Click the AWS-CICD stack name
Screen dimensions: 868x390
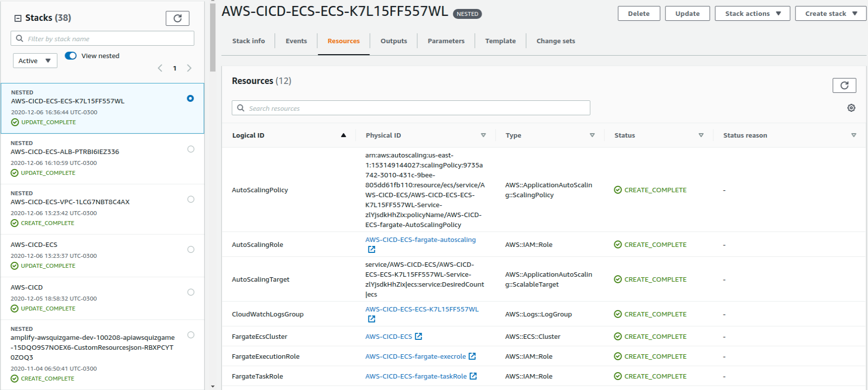point(27,287)
